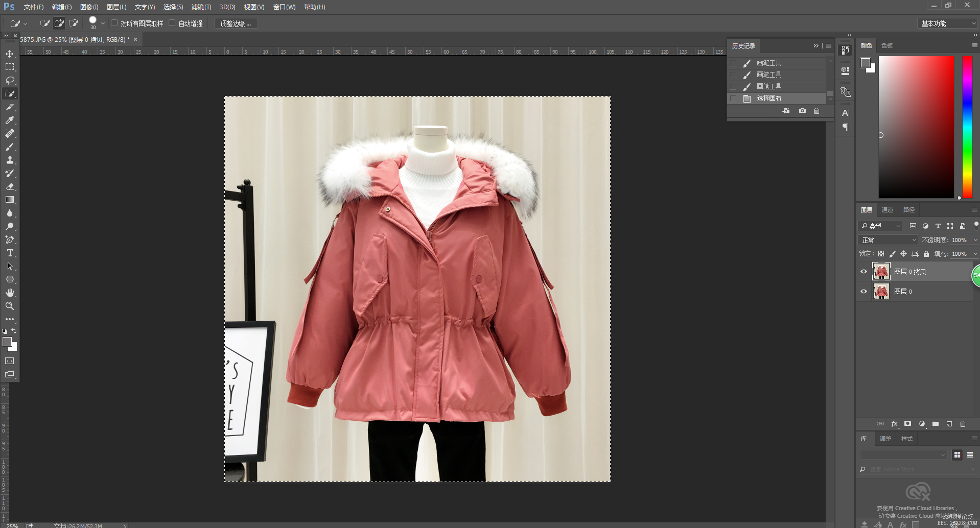The image size is (980, 528).
Task: Click the 图层 0 拷贝 layer thumbnail
Action: coord(881,272)
